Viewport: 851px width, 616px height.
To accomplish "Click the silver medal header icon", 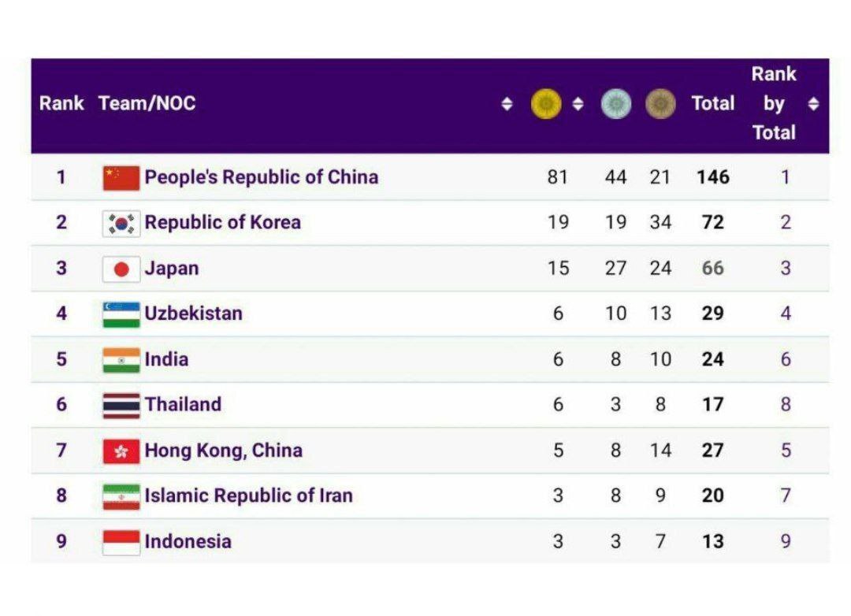I will (x=616, y=104).
